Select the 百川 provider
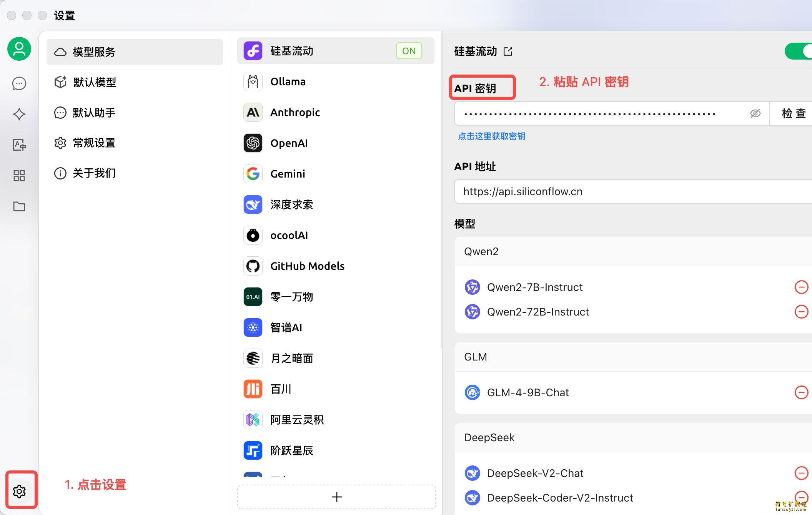Image resolution: width=812 pixels, height=515 pixels. click(336, 389)
